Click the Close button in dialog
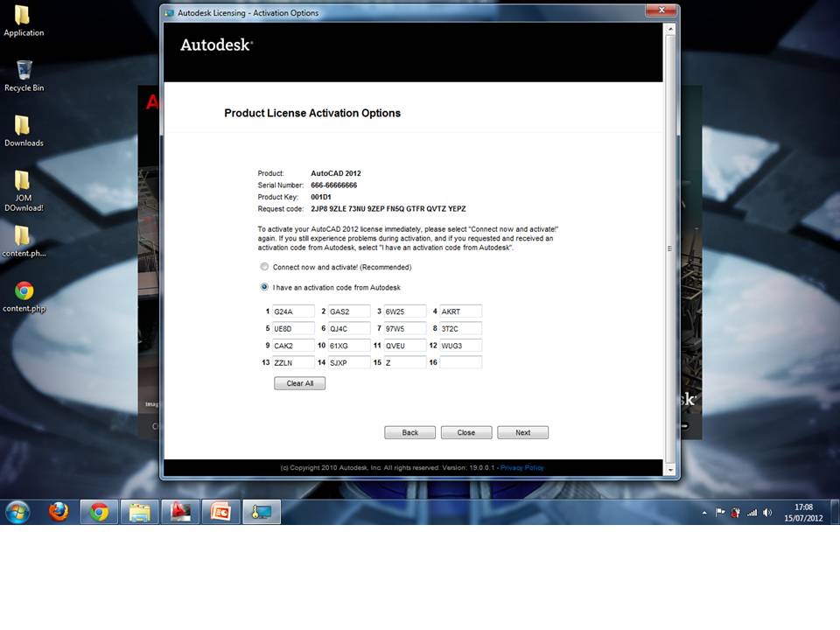The height and width of the screenshot is (630, 840). coord(466,432)
